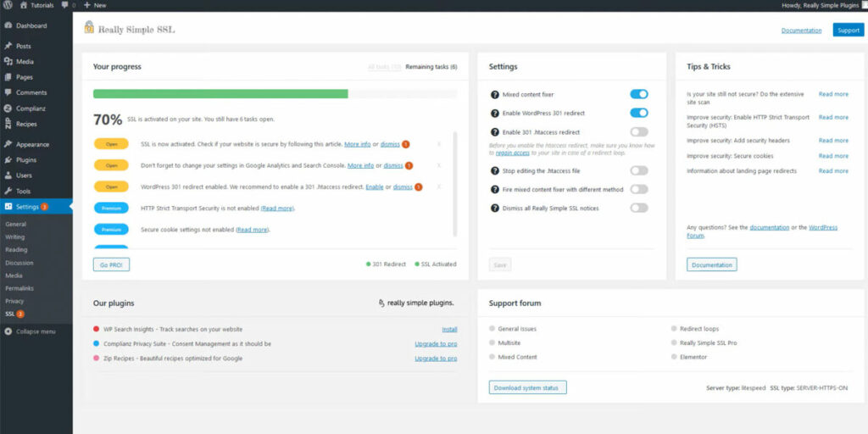868x434 pixels.
Task: Click the Collapse menu arrow icon
Action: coord(8,331)
